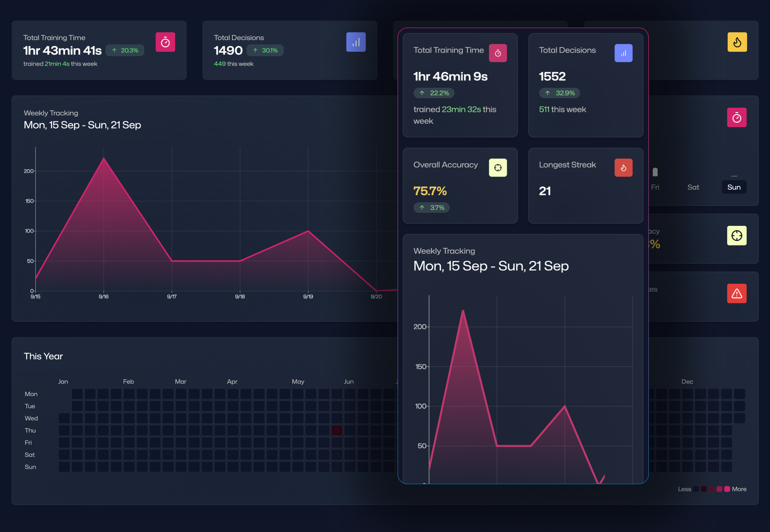Click the red flame icon in Longest Streak card
Image resolution: width=770 pixels, height=532 pixels.
tap(623, 168)
